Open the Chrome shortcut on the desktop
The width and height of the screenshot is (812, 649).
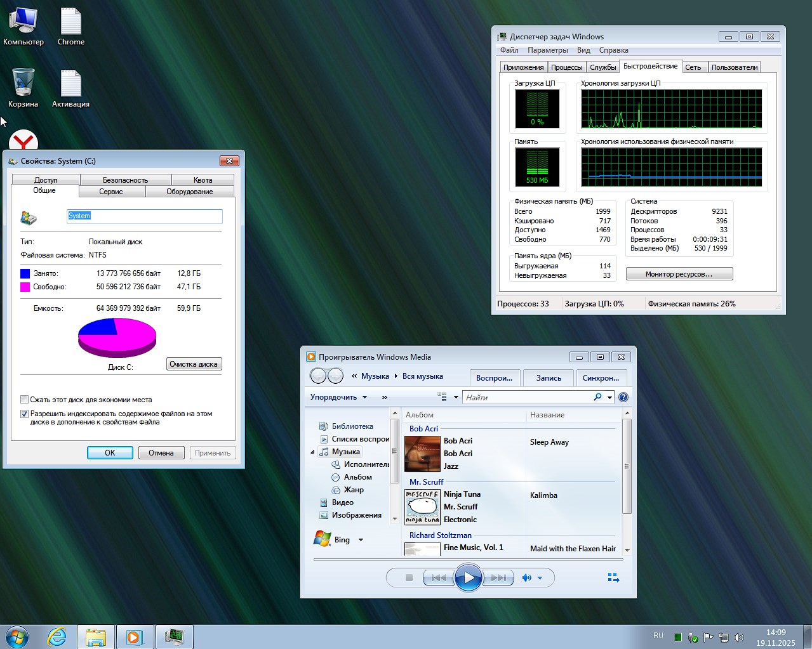pos(70,24)
